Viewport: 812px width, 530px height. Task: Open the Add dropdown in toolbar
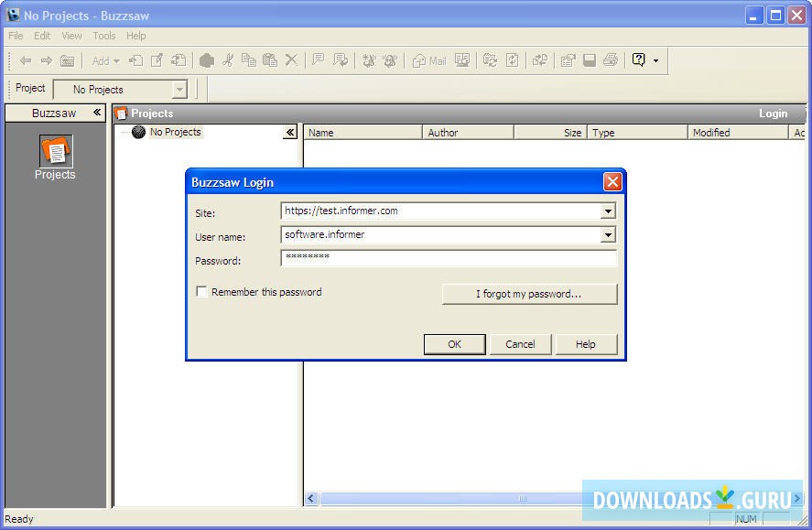click(x=105, y=61)
